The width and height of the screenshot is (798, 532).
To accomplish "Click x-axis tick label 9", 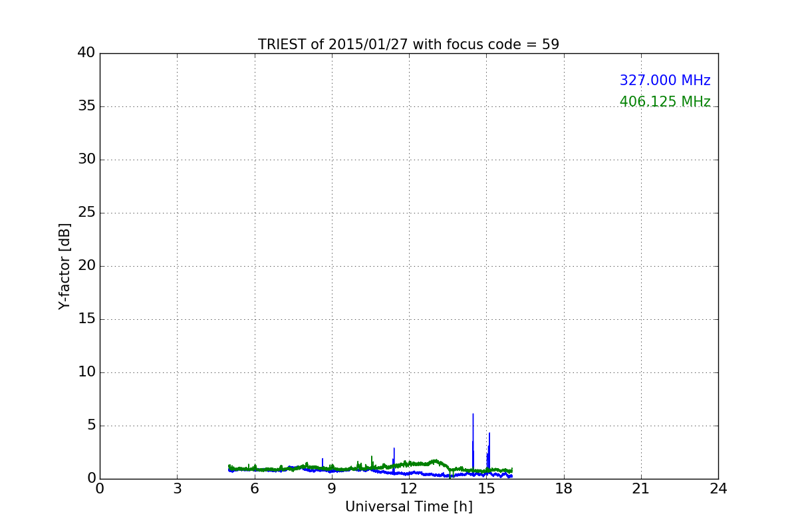I will coord(332,489).
